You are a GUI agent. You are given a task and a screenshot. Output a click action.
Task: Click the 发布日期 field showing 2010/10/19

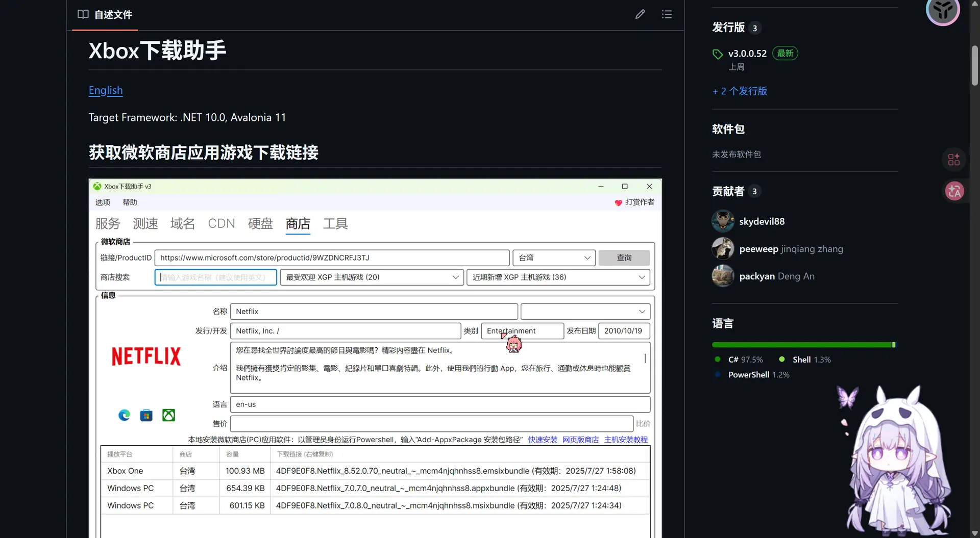coord(624,331)
